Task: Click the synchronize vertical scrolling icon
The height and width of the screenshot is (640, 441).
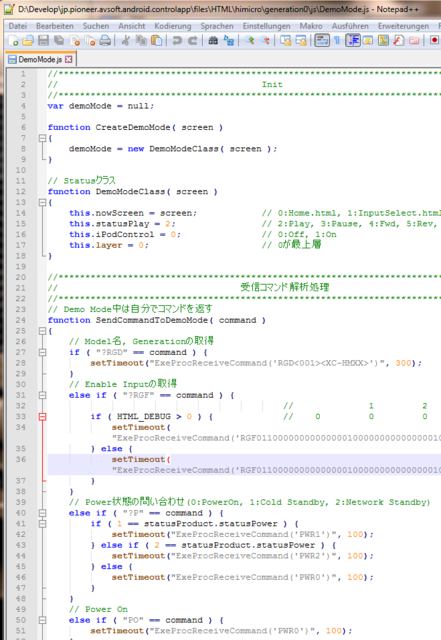Action: tap(285, 40)
